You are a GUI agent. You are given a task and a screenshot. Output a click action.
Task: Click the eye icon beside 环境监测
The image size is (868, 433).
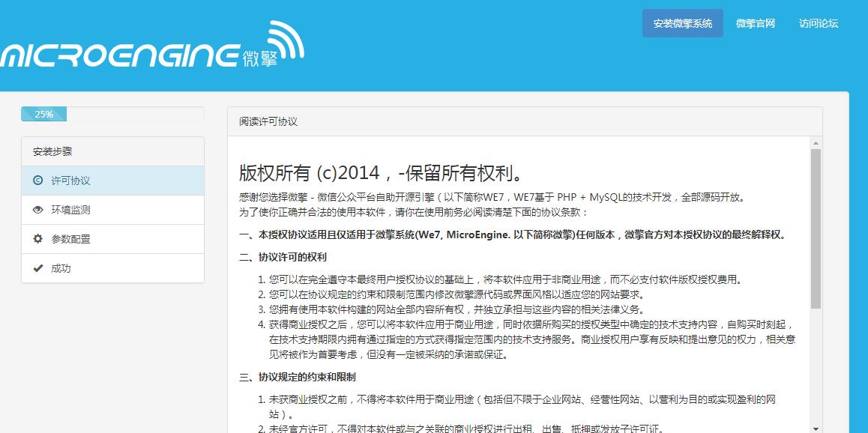tap(37, 209)
